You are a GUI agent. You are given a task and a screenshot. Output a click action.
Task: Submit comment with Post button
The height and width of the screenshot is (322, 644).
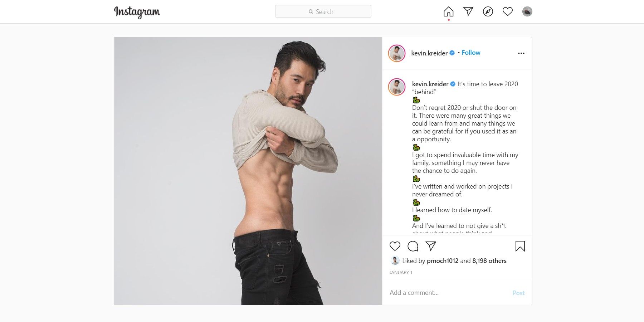point(518,293)
